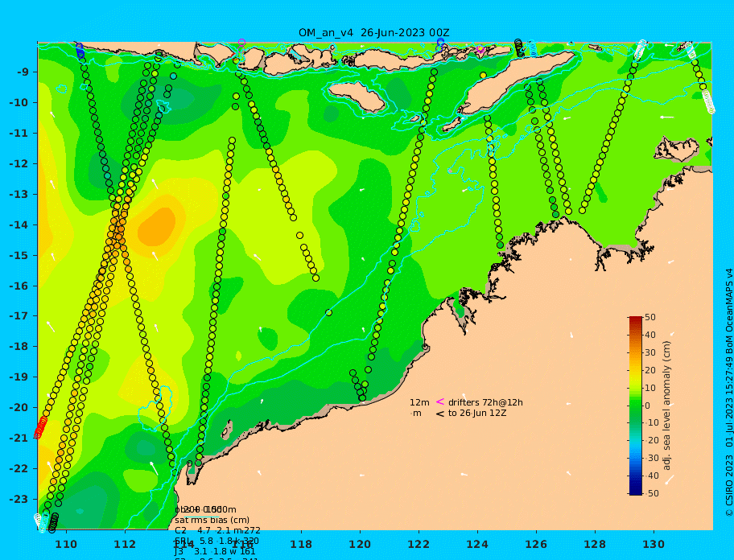Click the 128 longitude axis label
Image resolution: width=734 pixels, height=560 pixels.
pos(595,544)
